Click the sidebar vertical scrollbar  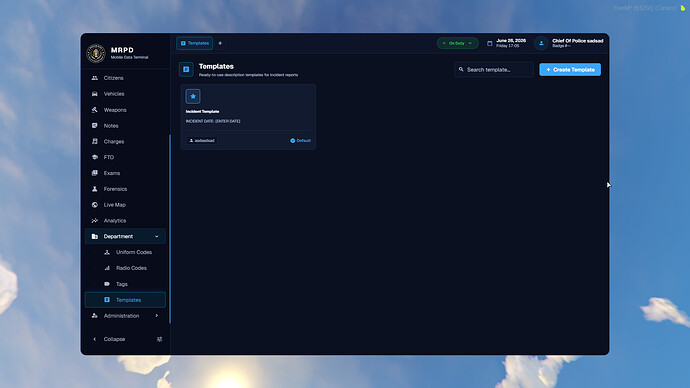tap(170, 229)
